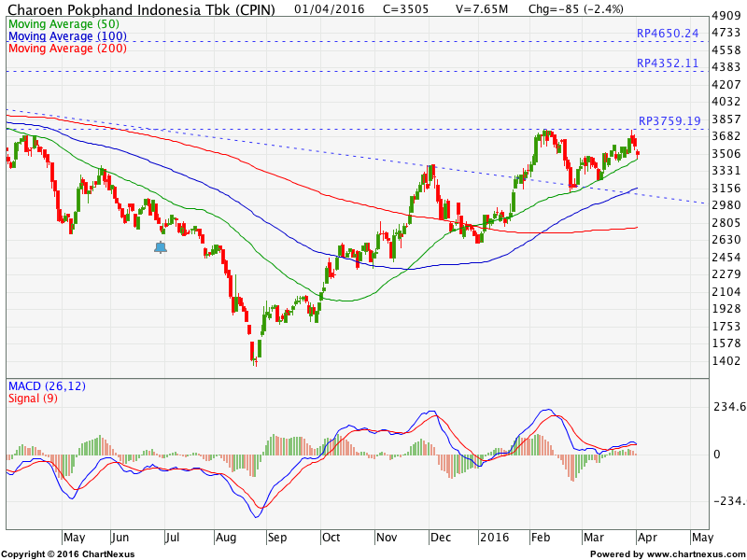Click the closing price C=3505

pyautogui.click(x=405, y=9)
